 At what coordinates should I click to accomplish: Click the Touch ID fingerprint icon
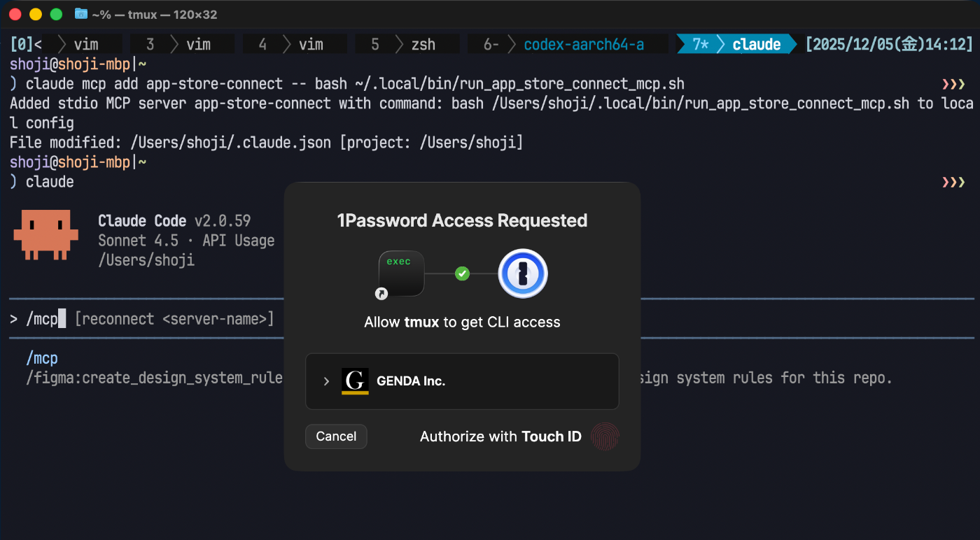(605, 436)
